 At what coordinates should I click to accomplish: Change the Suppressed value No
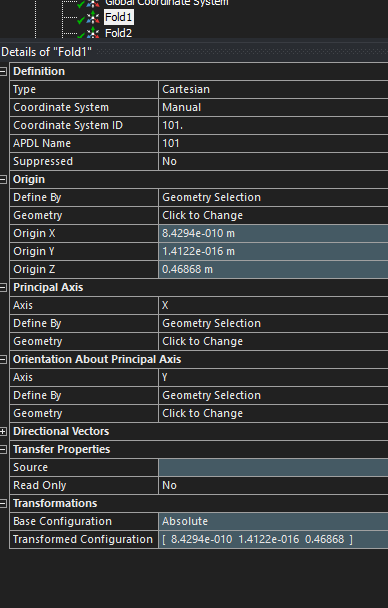(273, 161)
